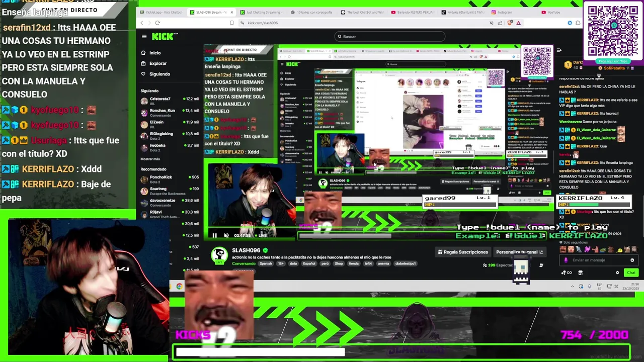Open the Brave Rewards triangle icon
This screenshot has width=644, height=362.
tap(518, 23)
